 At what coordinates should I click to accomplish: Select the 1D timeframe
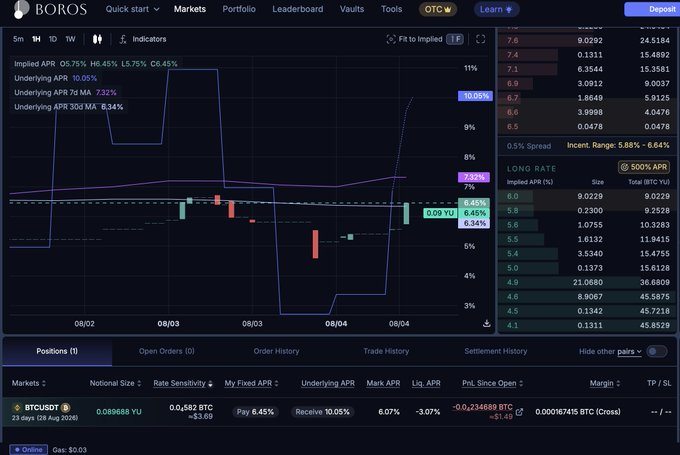pos(52,39)
